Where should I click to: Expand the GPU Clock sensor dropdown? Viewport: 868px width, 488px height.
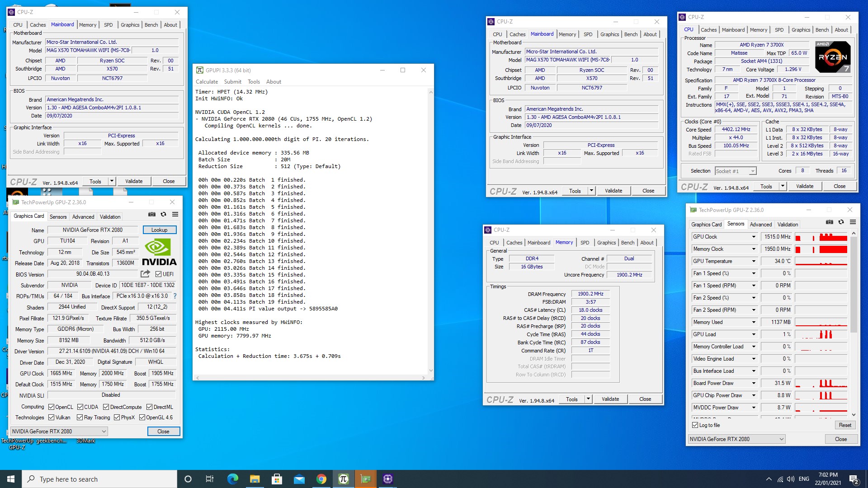point(754,237)
